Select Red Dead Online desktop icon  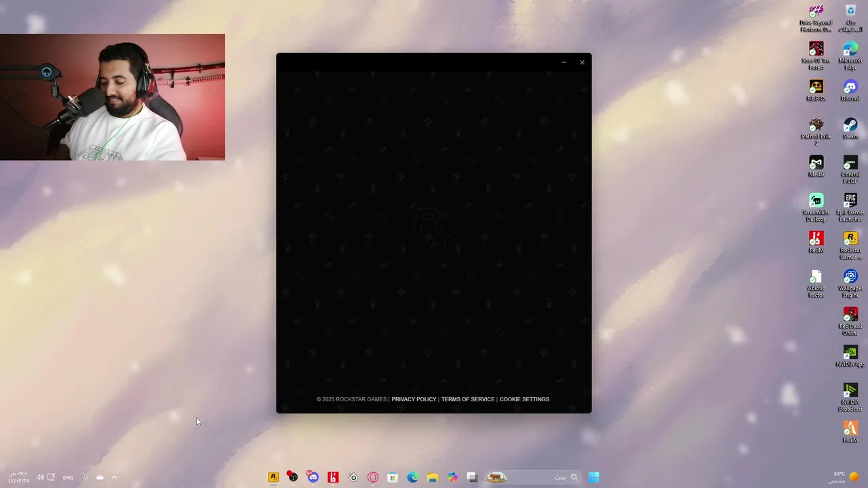click(x=850, y=322)
